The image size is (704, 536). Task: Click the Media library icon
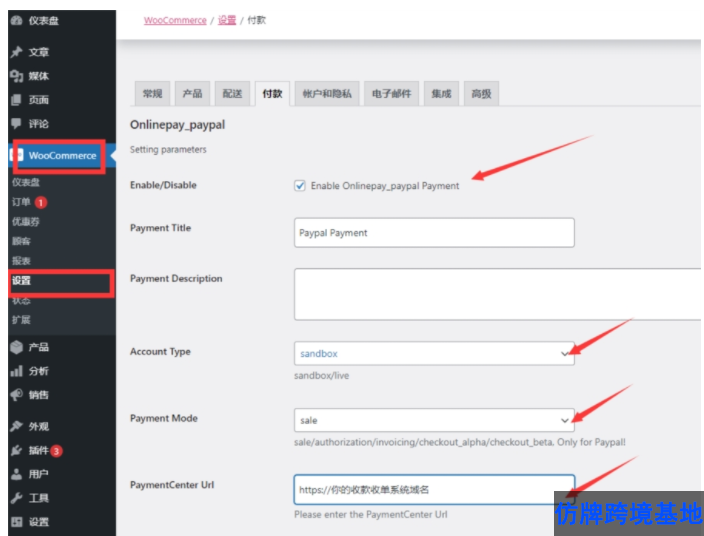click(x=17, y=76)
